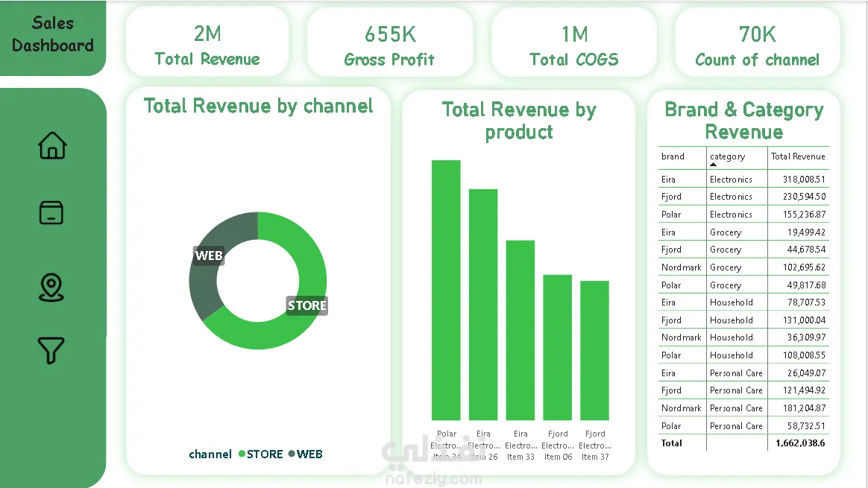This screenshot has height=488, width=868.
Task: Click the Total Revenue 2M card
Action: click(207, 42)
